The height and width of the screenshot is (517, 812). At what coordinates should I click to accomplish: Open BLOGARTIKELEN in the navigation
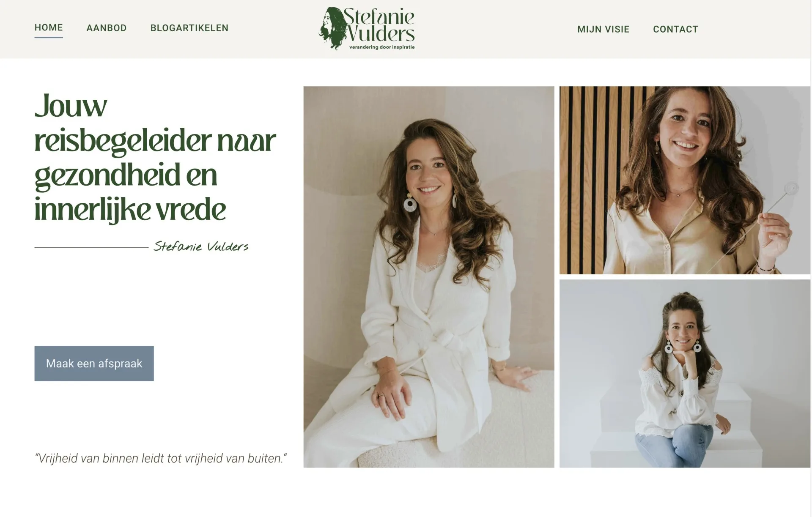189,28
